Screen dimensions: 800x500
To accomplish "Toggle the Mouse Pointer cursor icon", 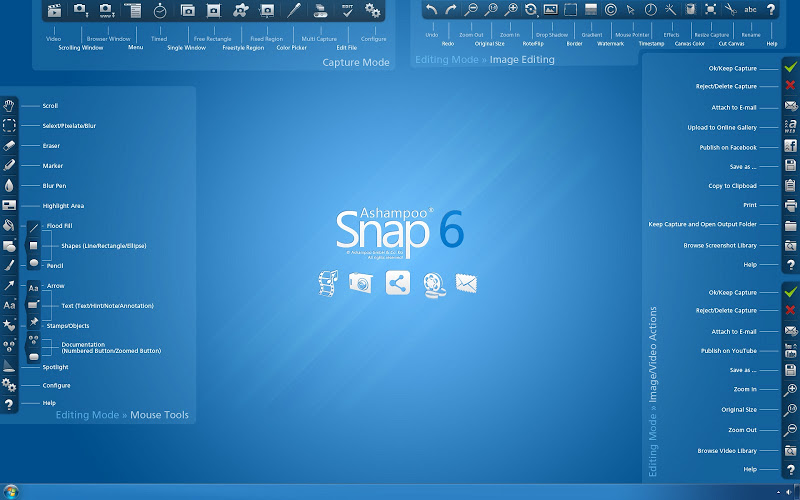I will click(631, 9).
